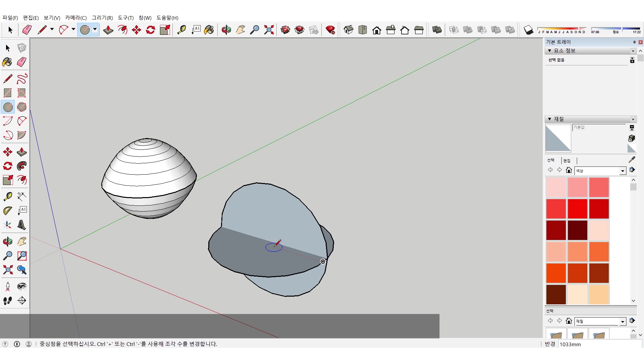Select the Follow Me tool in left toolbar

click(22, 166)
